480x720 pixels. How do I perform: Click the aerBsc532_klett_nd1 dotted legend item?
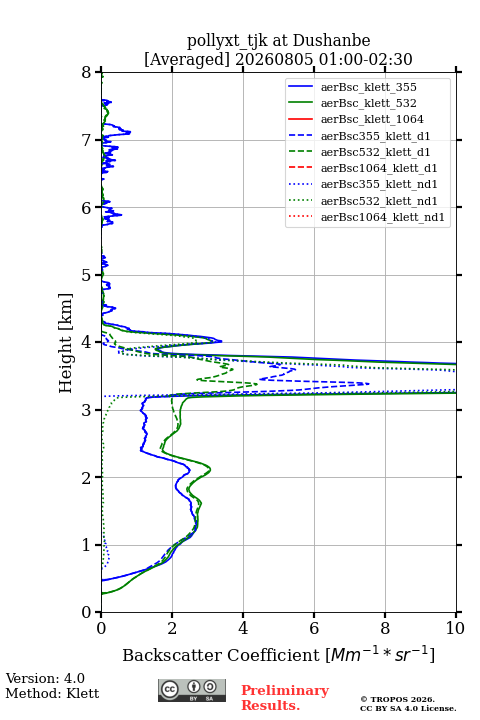click(362, 200)
